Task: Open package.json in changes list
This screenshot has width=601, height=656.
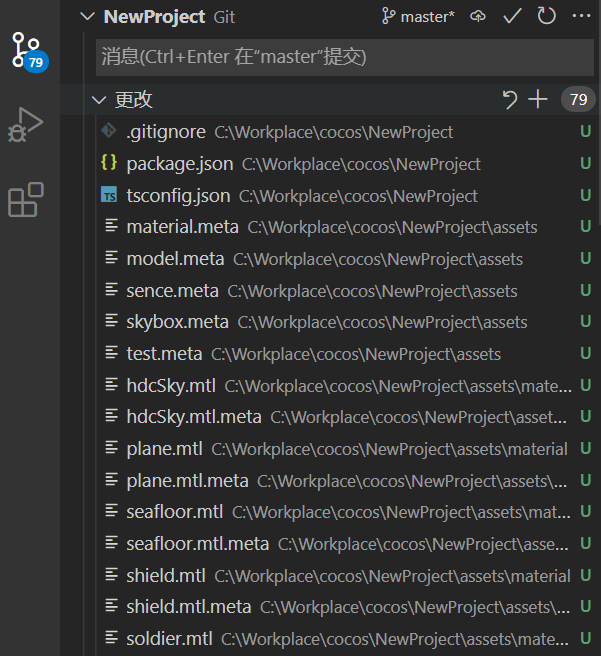Action: pyautogui.click(x=347, y=164)
